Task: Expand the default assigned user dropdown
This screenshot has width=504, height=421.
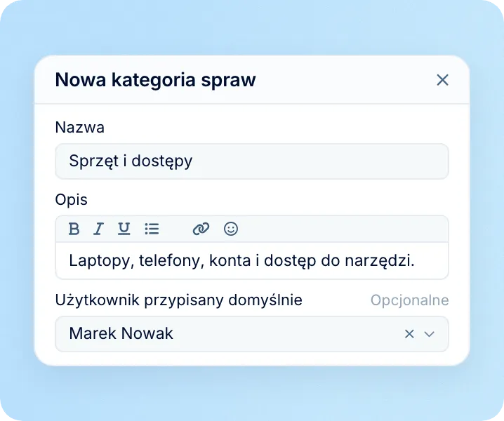Action: coord(430,334)
